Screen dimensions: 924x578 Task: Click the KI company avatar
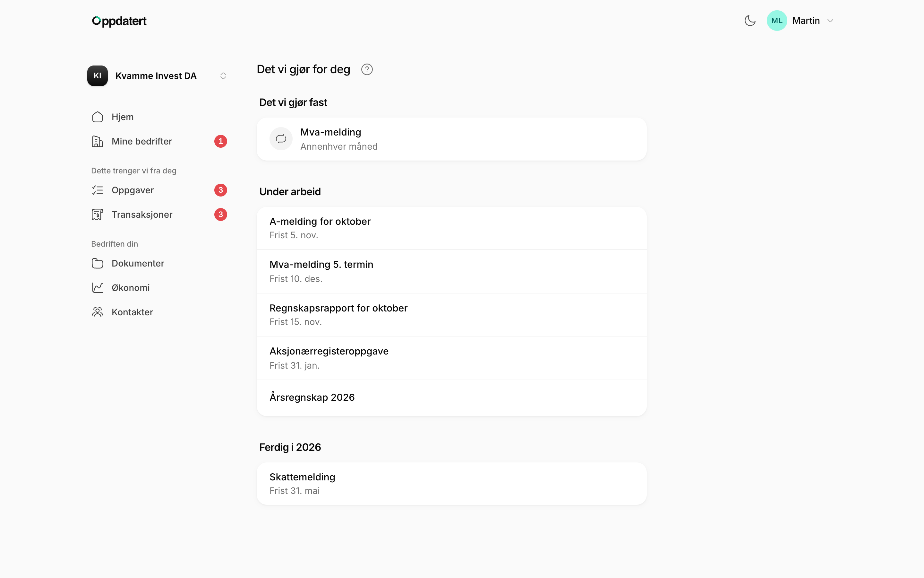pos(97,76)
